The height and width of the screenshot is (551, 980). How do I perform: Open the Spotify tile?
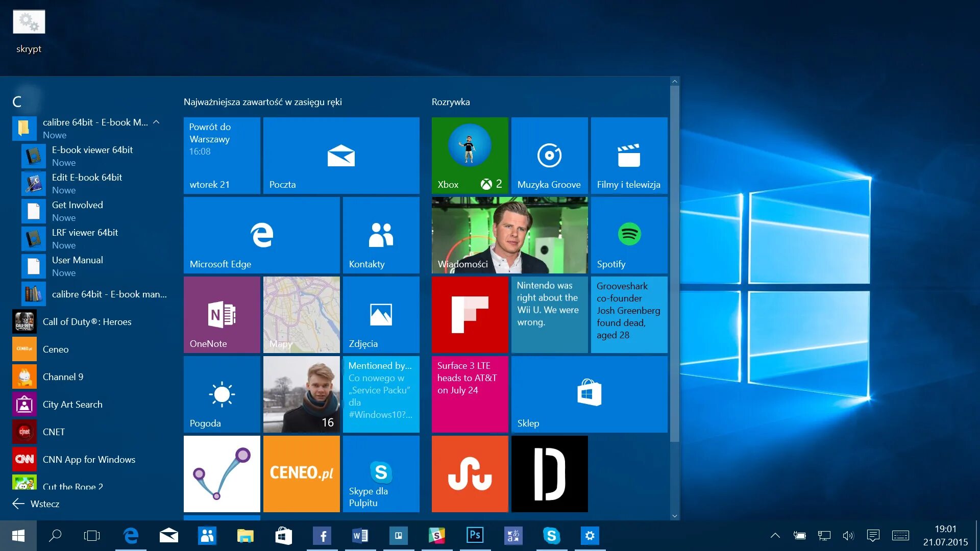coord(629,235)
